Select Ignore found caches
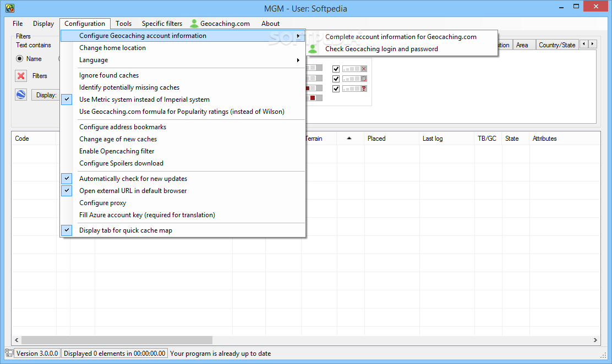612x364 pixels. coord(183,75)
